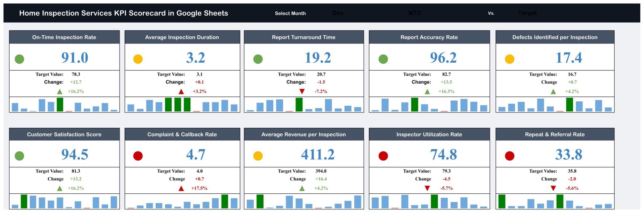Click green status circle for Report Accuracy Rate
The image size is (644, 213).
[383, 59]
